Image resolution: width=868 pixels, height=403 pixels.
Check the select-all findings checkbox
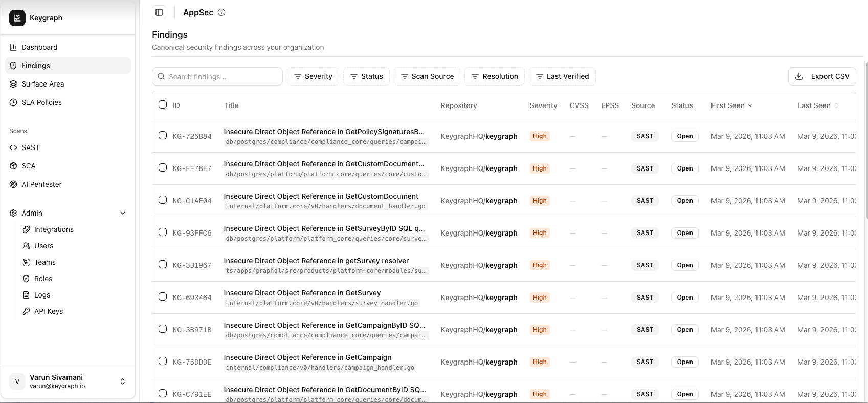click(x=163, y=104)
